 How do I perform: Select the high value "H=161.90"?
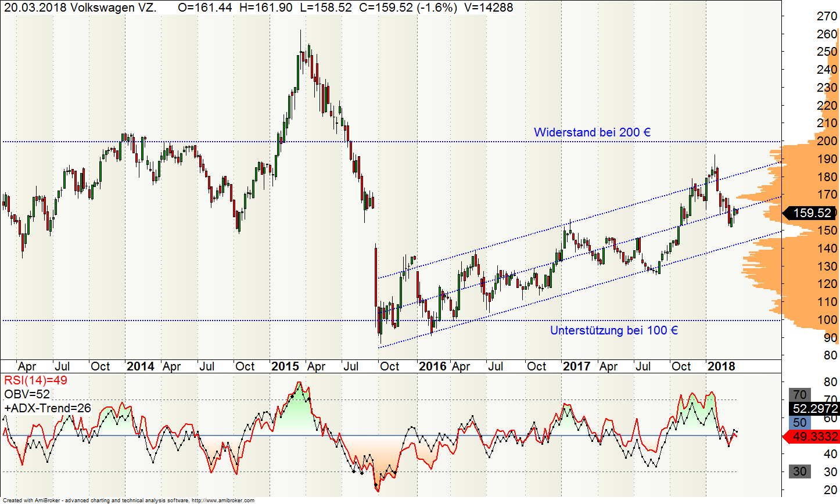(x=265, y=8)
